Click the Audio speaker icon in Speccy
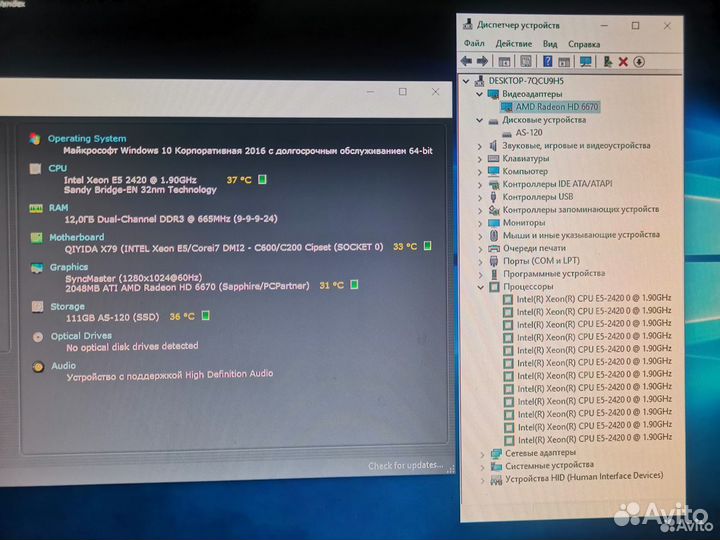720x540 pixels. coord(39,366)
